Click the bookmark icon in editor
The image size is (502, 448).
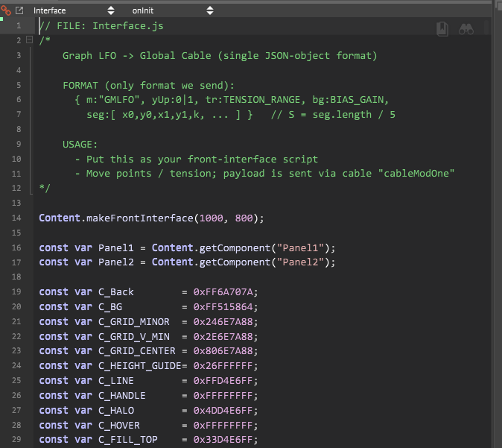click(442, 29)
